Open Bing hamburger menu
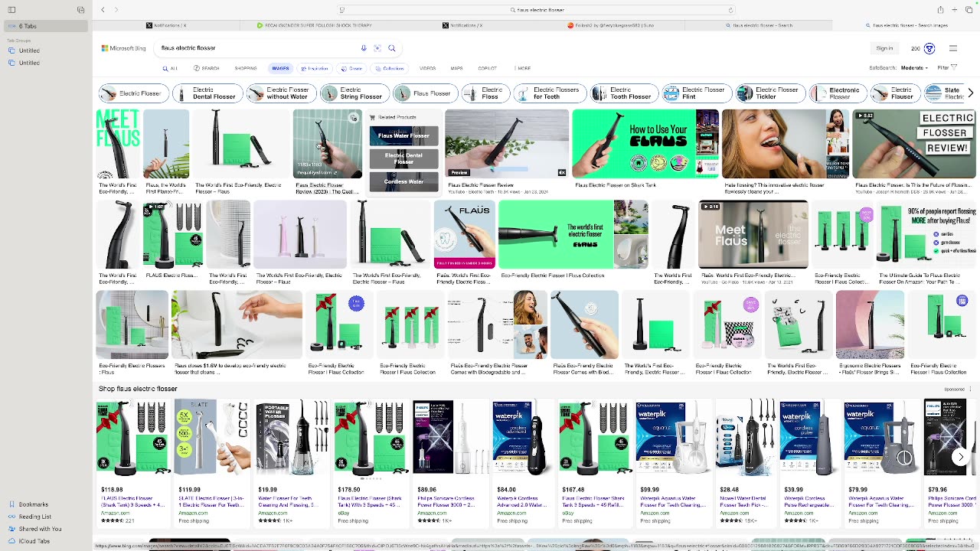The width and height of the screenshot is (980, 551). tap(953, 48)
